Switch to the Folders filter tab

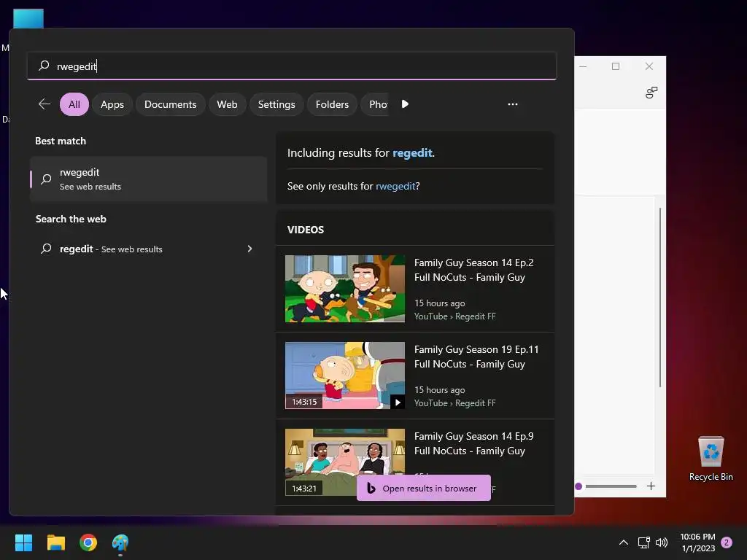[x=332, y=104]
